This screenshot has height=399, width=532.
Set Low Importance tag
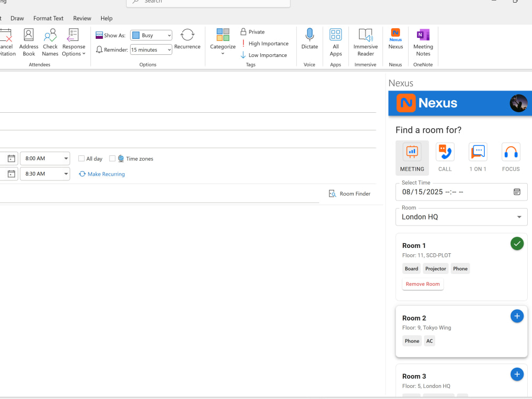[x=264, y=55]
